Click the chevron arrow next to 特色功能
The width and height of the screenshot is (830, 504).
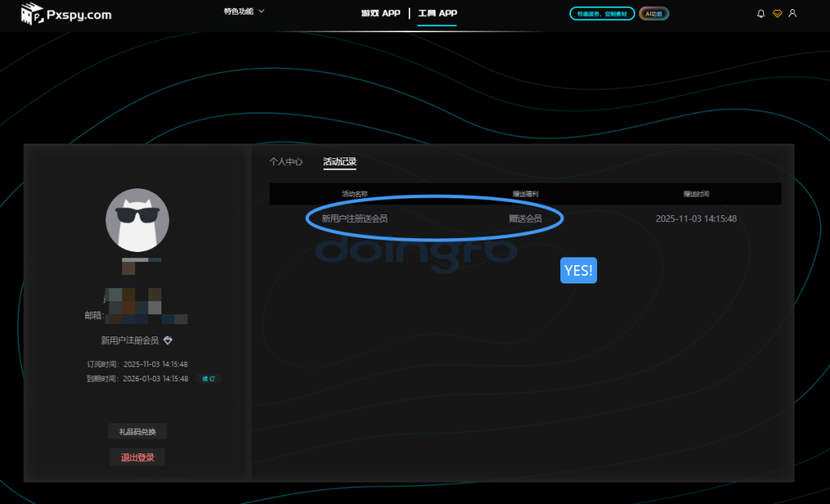coord(261,12)
